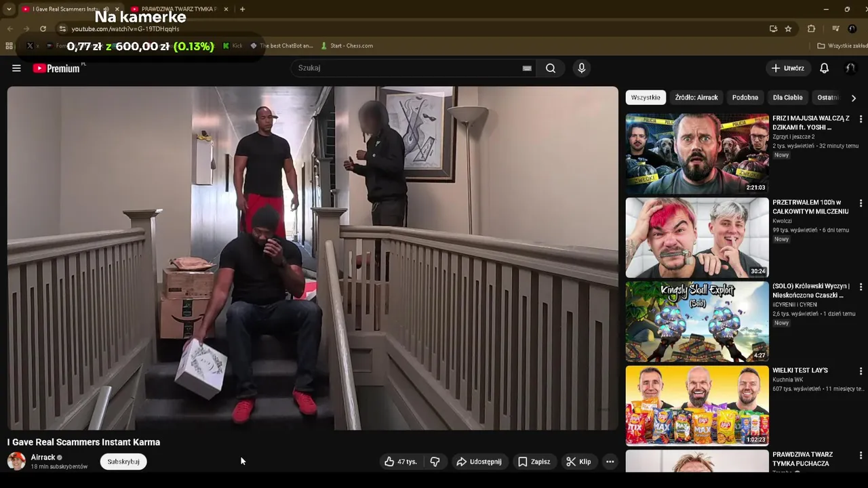Open 'PRAWDZIWA TWARZ TYMKA PUCHACZA' video title
The height and width of the screenshot is (488, 868).
tap(802, 459)
